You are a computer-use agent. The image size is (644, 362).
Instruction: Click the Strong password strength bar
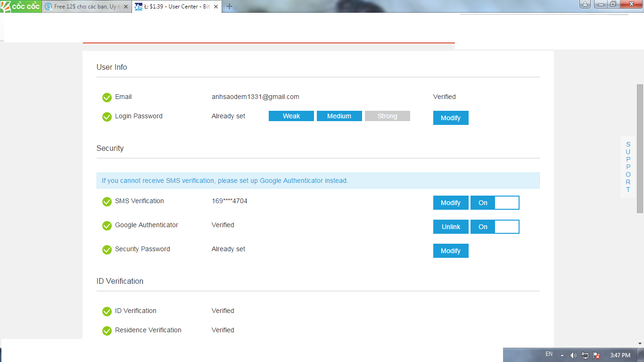point(388,116)
